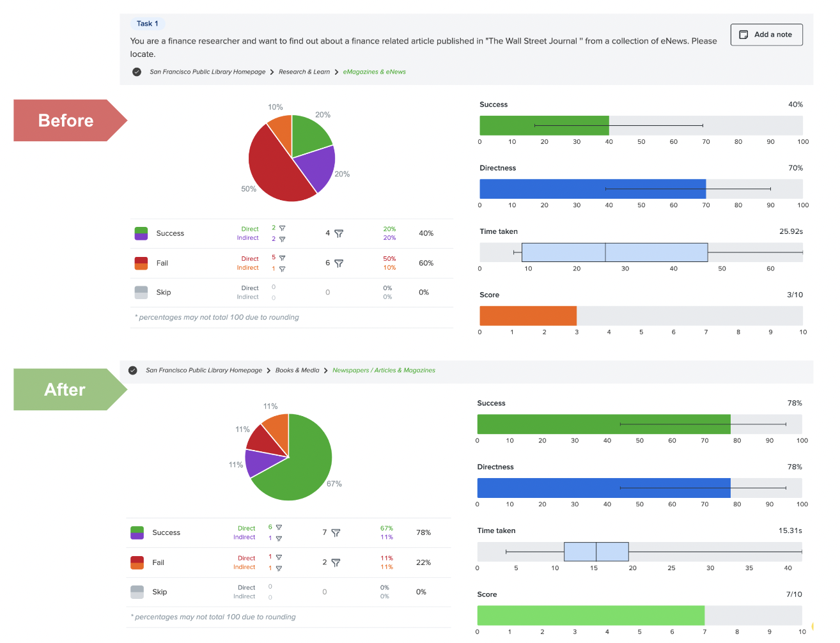840x643 pixels.
Task: Expand the chevron after Books & Media
Action: [326, 370]
